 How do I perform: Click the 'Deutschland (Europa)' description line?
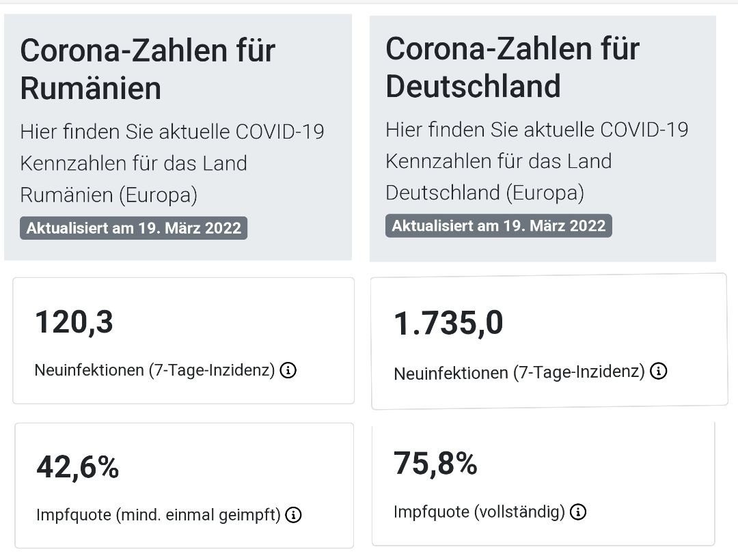click(x=484, y=193)
